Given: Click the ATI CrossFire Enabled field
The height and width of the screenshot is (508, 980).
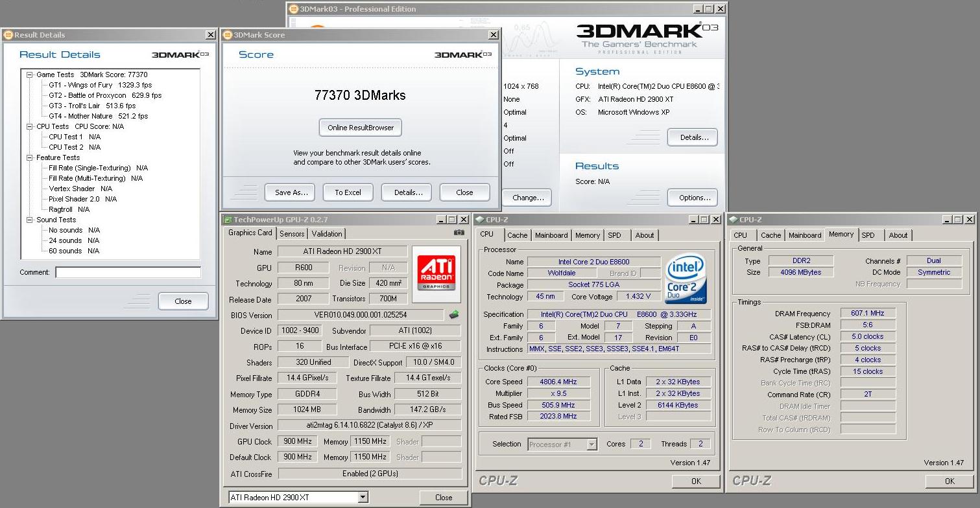Looking at the screenshot, I should coord(370,474).
